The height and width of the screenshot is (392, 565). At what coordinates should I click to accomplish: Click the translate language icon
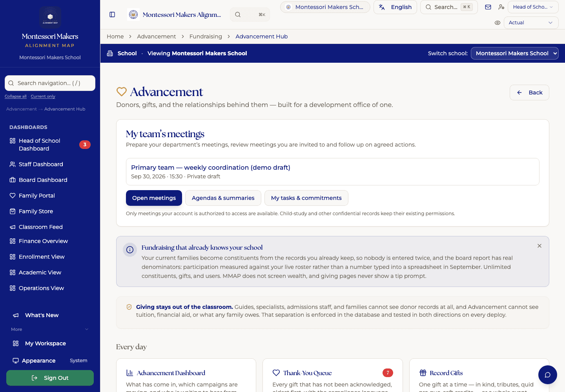382,7
